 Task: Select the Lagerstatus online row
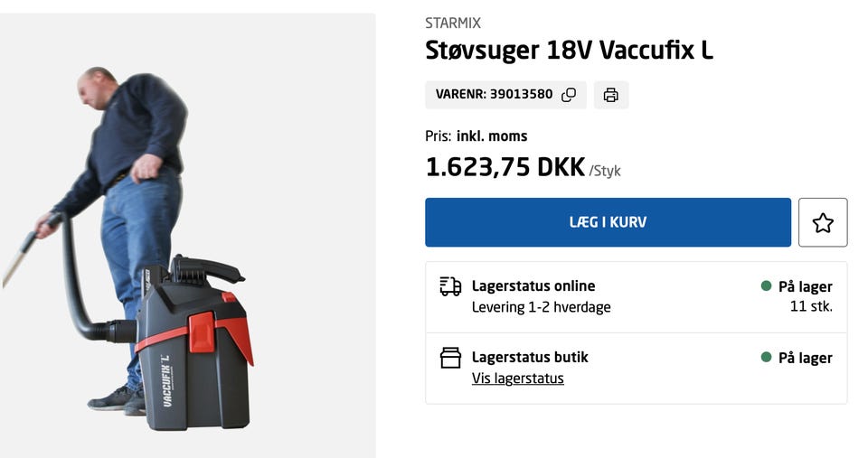(636, 297)
